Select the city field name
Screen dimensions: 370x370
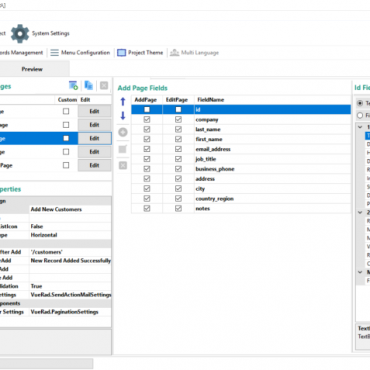(x=200, y=189)
